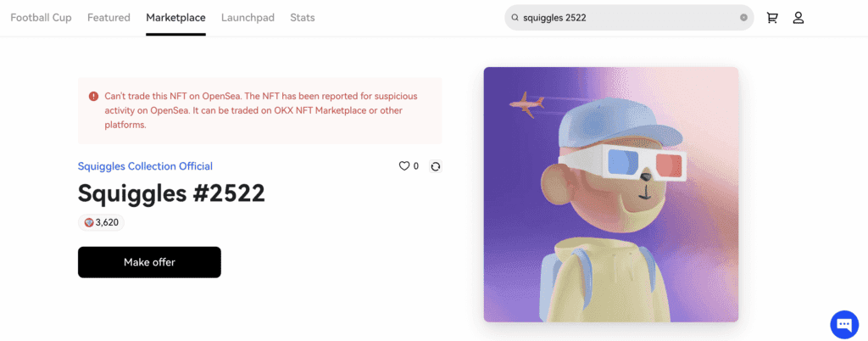
Task: Refresh NFT metadata with the circular arrows icon
Action: (x=436, y=166)
